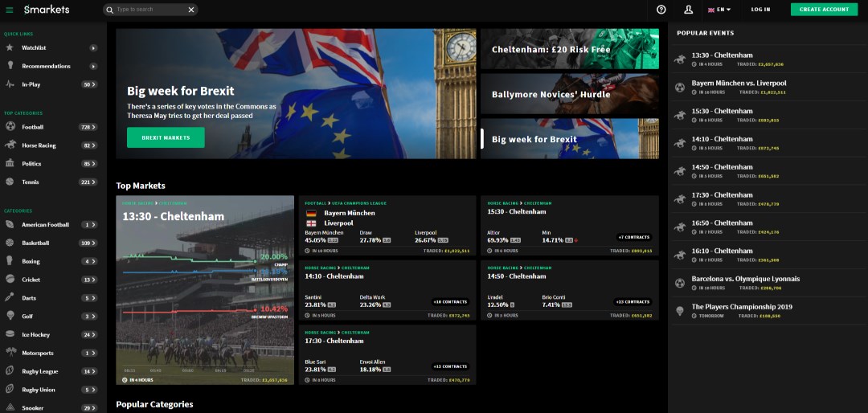The height and width of the screenshot is (413, 868).
Task: Click the Watchlist star icon
Action: [10, 48]
